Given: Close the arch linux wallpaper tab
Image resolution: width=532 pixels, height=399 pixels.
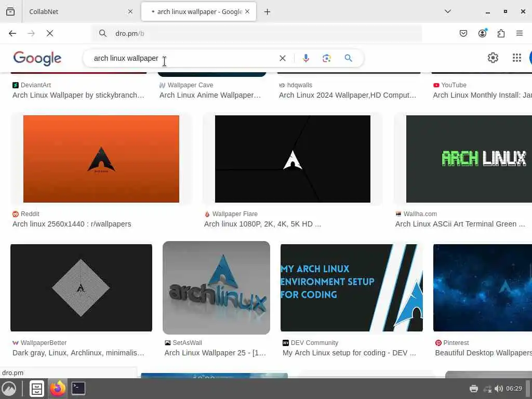Looking at the screenshot, I should click(x=247, y=11).
